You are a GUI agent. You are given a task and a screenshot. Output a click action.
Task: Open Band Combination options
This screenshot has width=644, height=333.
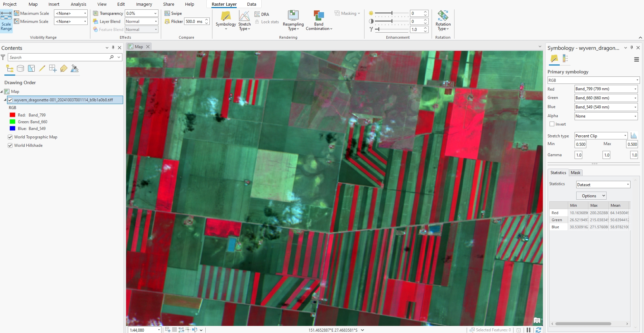pos(319,21)
